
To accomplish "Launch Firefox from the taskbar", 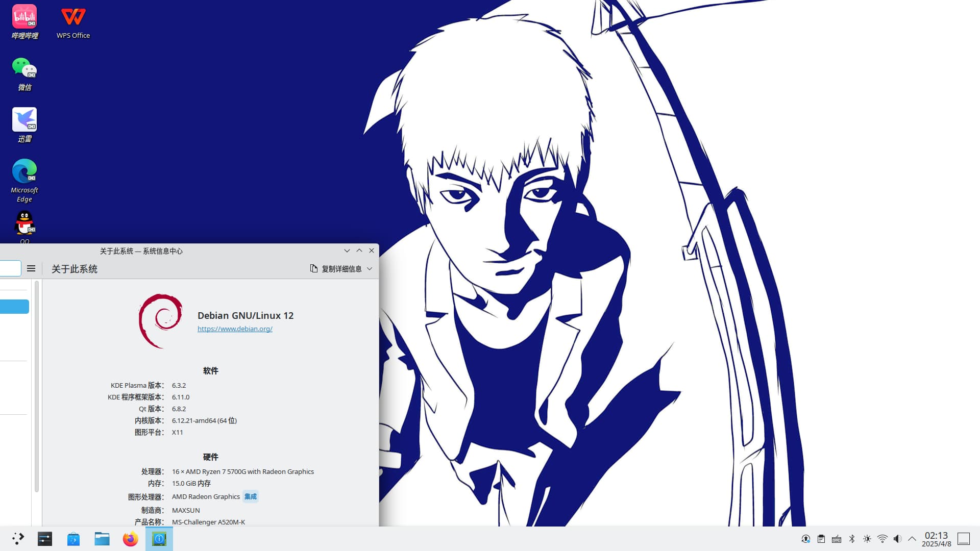I will [x=131, y=539].
